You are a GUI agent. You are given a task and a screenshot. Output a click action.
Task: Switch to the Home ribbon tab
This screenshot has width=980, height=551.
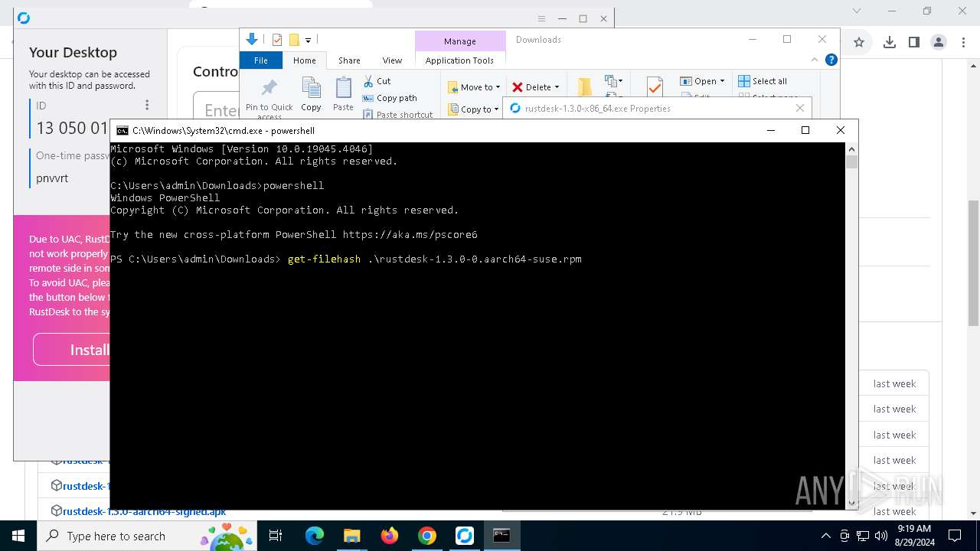click(x=304, y=60)
